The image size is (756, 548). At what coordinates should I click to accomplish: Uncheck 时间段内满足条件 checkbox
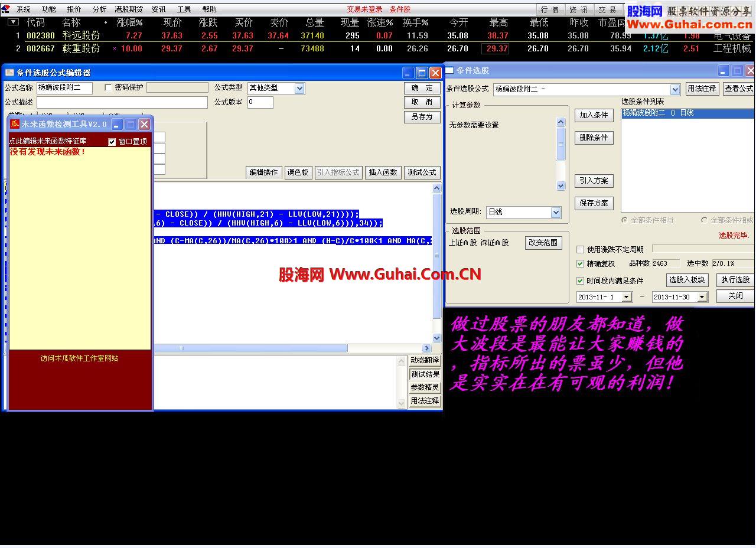[x=581, y=281]
